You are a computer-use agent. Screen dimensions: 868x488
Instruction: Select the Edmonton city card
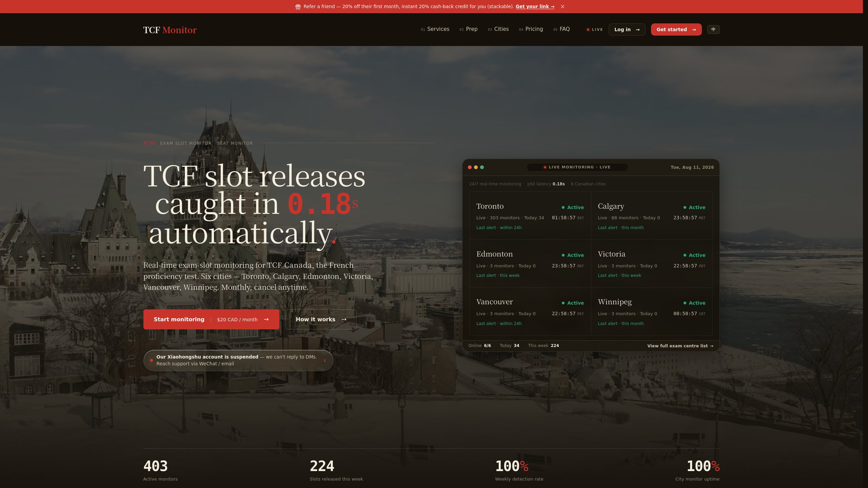pyautogui.click(x=530, y=264)
